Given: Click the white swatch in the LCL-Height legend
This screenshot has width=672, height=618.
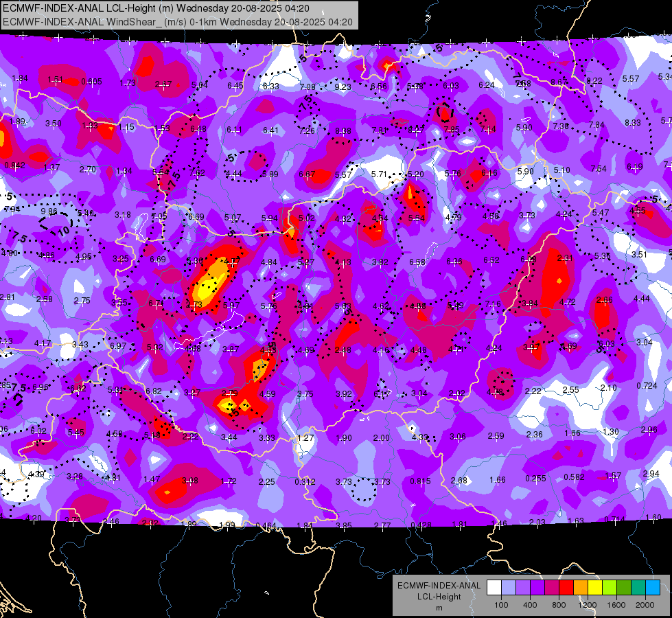Looking at the screenshot, I should click(494, 588).
